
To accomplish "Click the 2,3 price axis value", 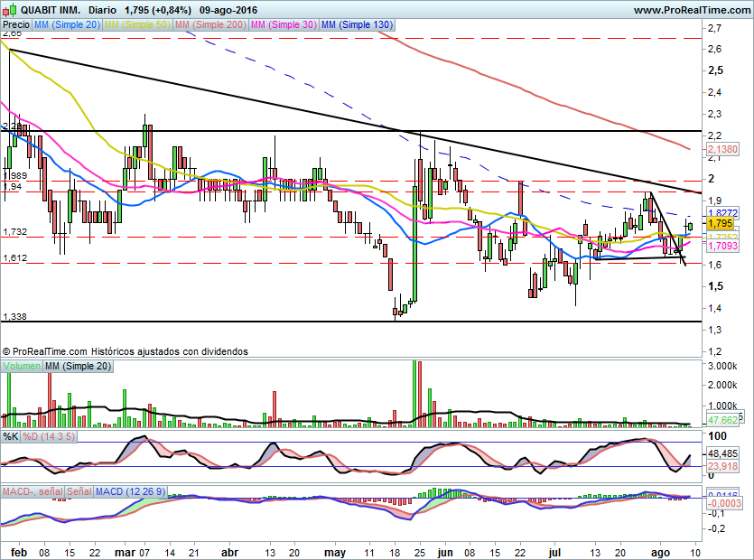I will [714, 114].
